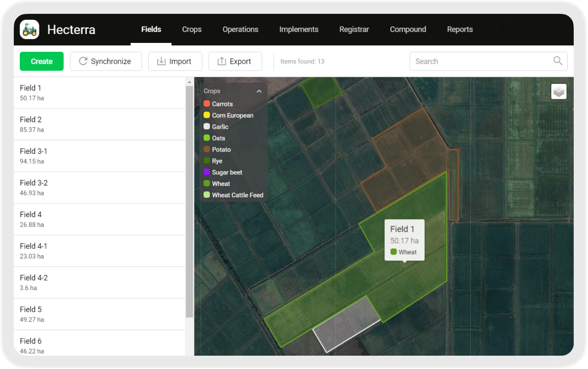Open the map layers switcher icon
This screenshot has width=588, height=369.
[x=558, y=92]
